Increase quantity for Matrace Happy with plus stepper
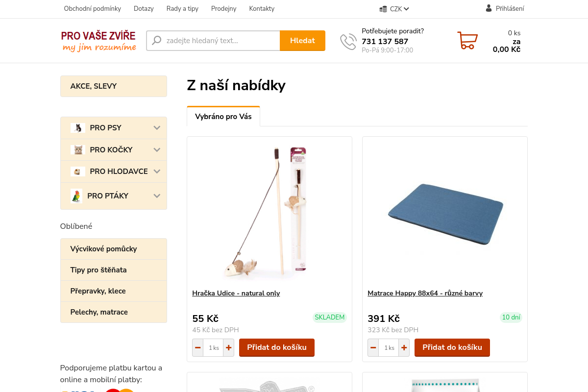Image resolution: width=588 pixels, height=392 pixels. click(403, 347)
